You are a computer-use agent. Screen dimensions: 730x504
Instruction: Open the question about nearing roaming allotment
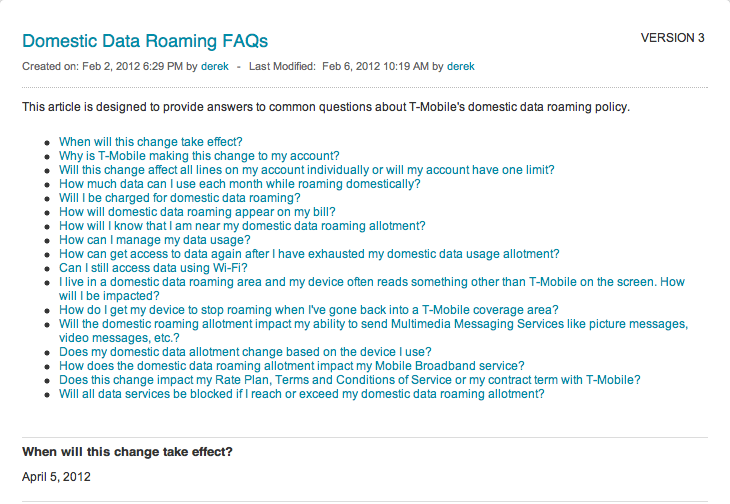258,226
